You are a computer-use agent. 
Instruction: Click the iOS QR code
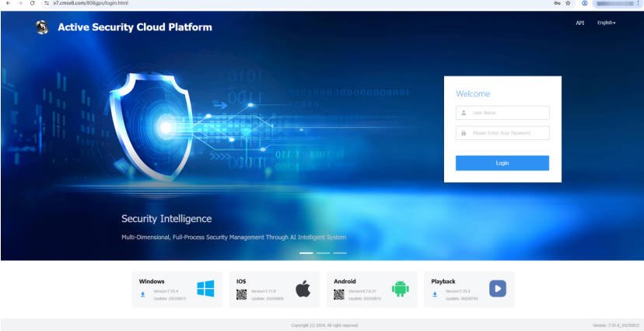(x=241, y=294)
